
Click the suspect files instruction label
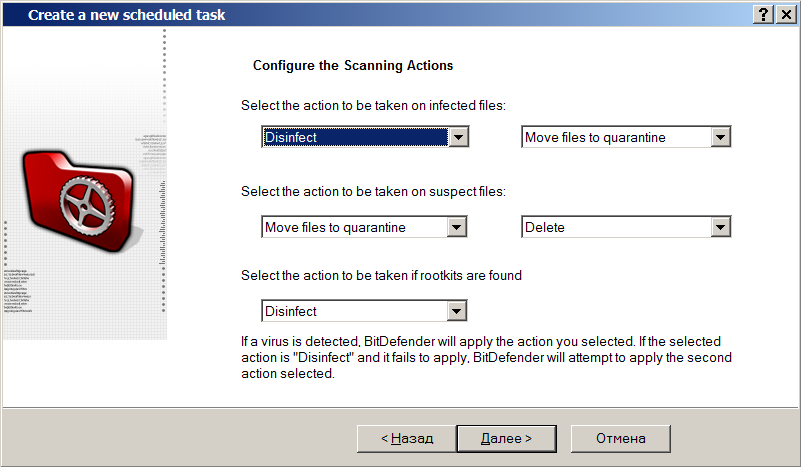[x=374, y=191]
